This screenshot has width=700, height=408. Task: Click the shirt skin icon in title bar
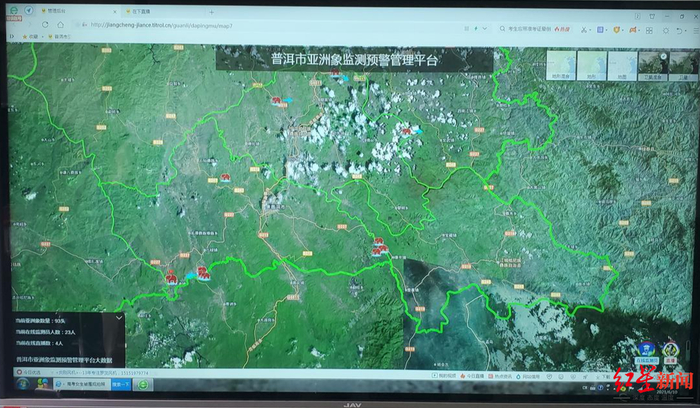coord(652,16)
